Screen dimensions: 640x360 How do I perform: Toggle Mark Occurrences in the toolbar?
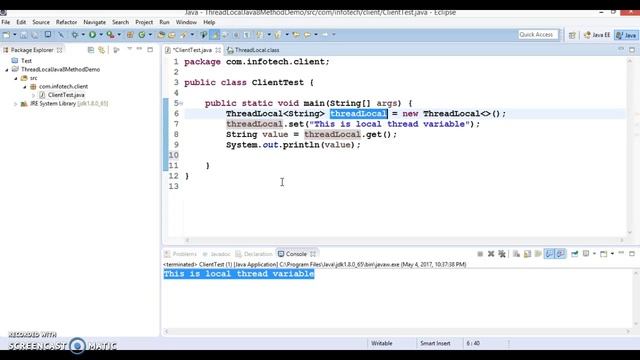[x=214, y=35]
